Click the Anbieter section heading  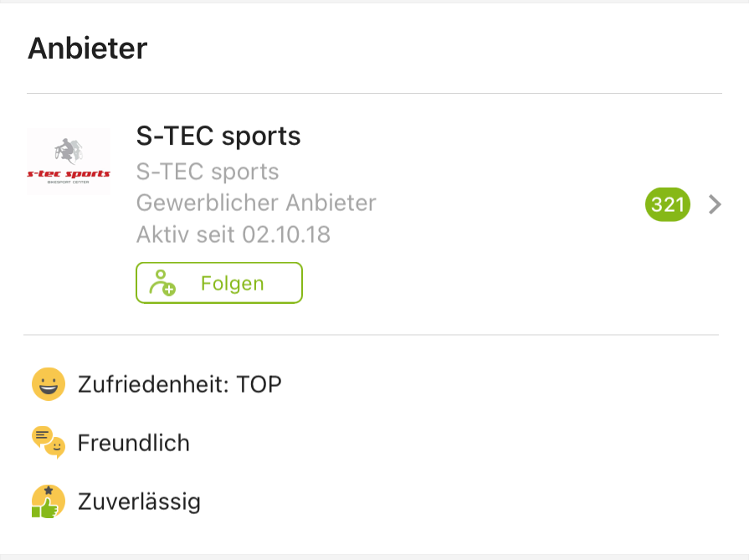[87, 49]
